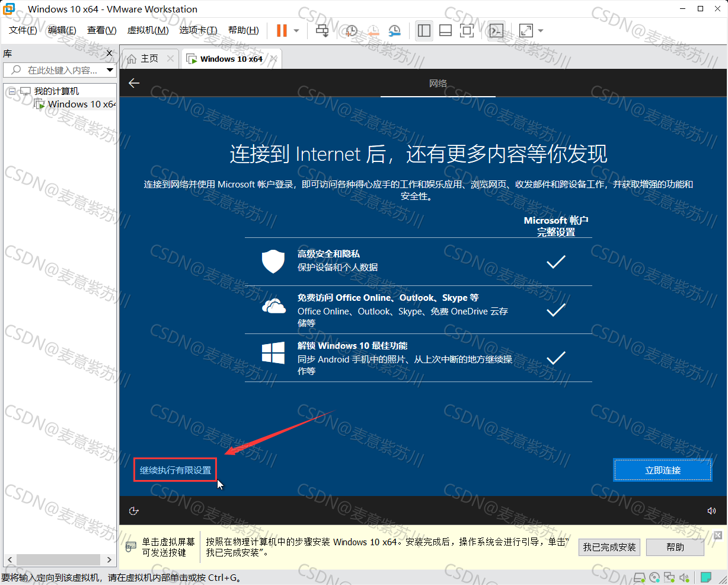This screenshot has width=728, height=585.
Task: Click the shield security icon
Action: pos(273,261)
